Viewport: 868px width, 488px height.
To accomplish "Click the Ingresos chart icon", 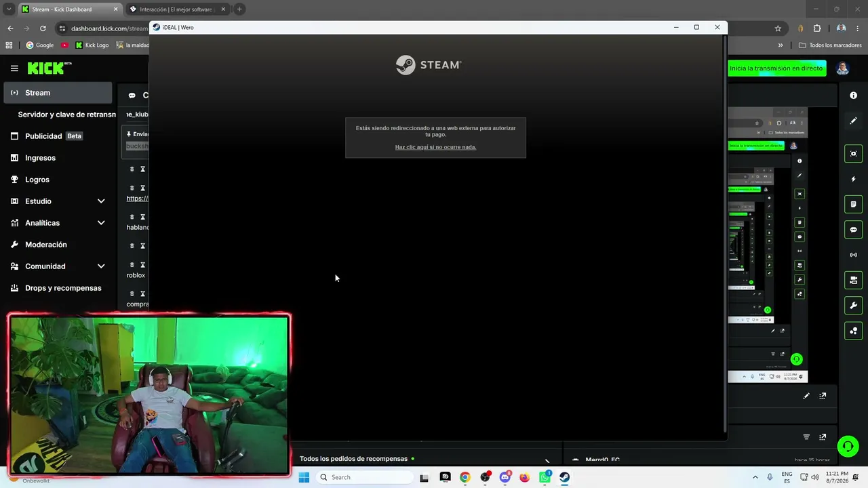I will 14,158.
